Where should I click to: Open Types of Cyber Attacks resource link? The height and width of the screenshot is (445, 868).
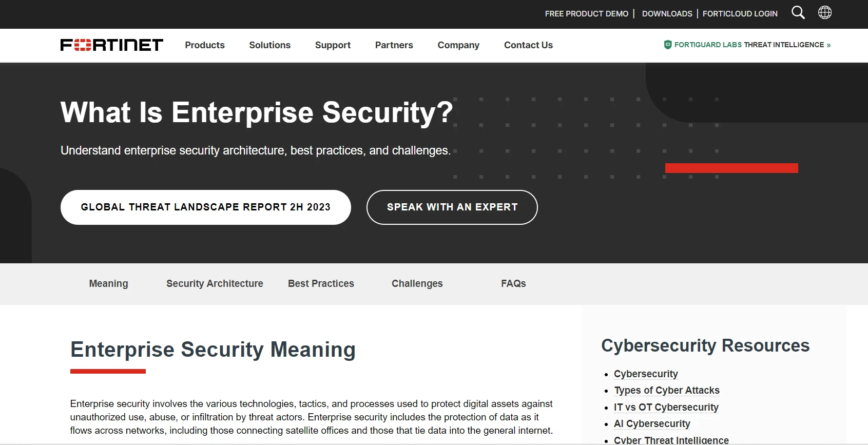[x=666, y=391]
